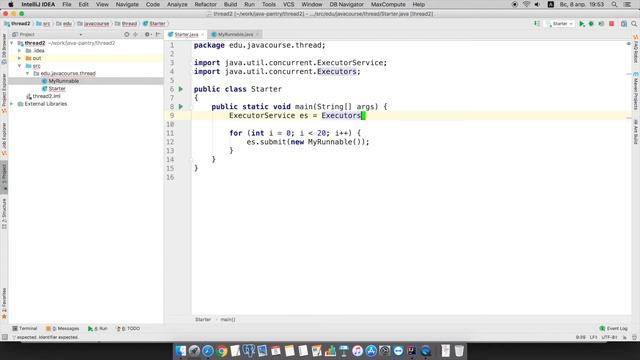The image size is (640, 360).
Task: Open the Refactor menu
Action: (x=205, y=4)
